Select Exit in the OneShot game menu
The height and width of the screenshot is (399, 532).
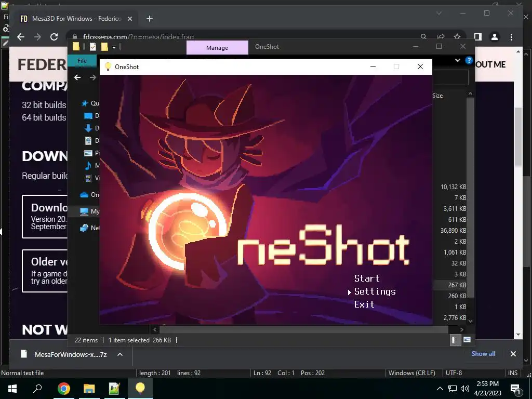tap(364, 304)
